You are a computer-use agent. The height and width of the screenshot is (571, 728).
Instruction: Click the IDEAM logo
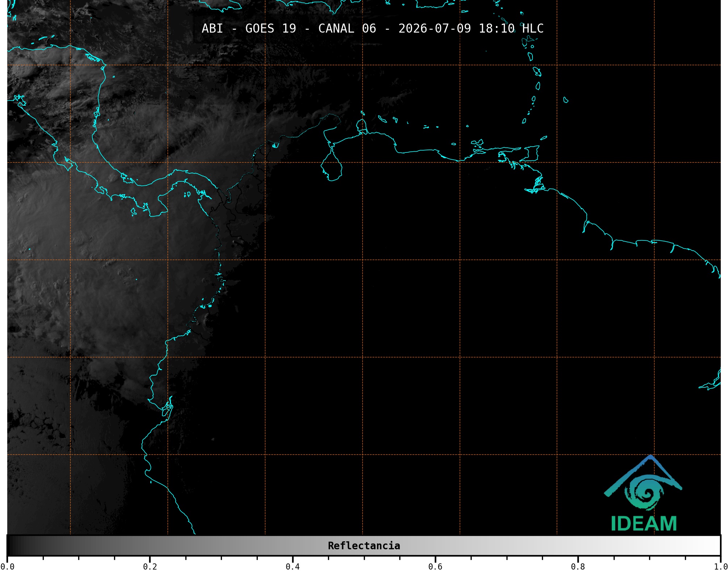point(643,493)
